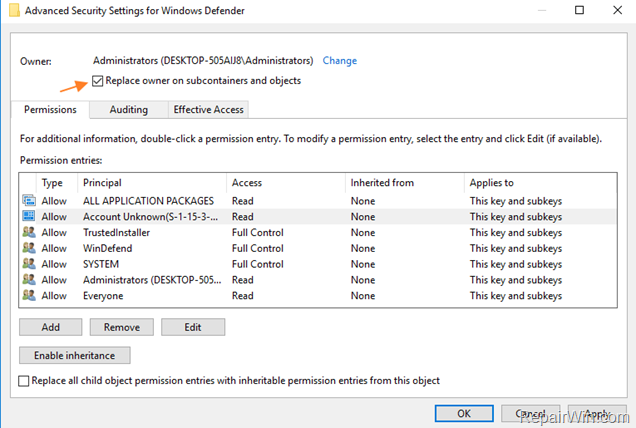
Task: Enable Replace all child object permission entries
Action: tap(24, 381)
